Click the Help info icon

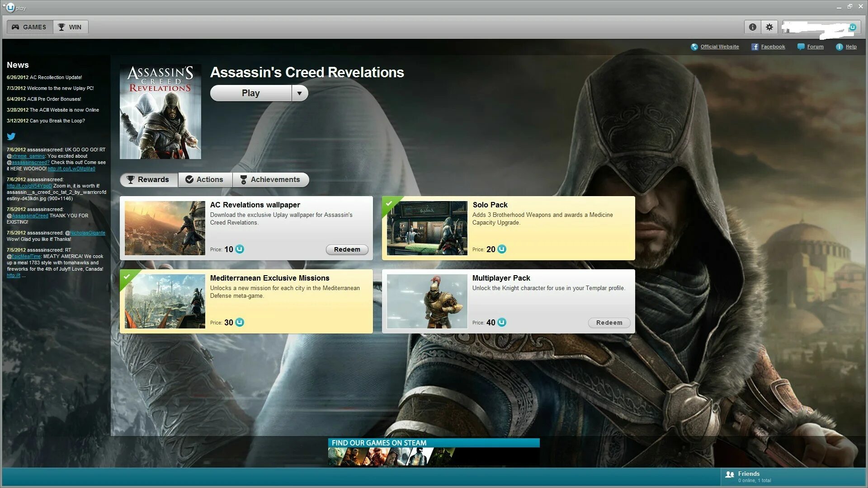(840, 47)
